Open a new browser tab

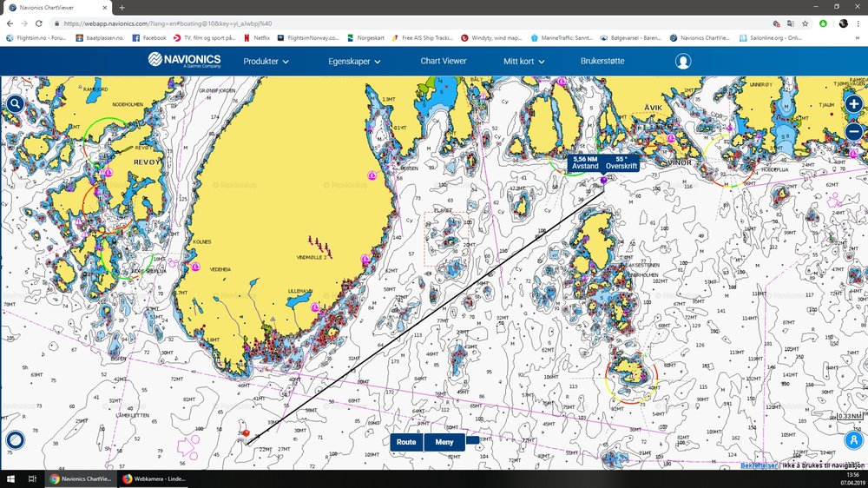[x=122, y=8]
